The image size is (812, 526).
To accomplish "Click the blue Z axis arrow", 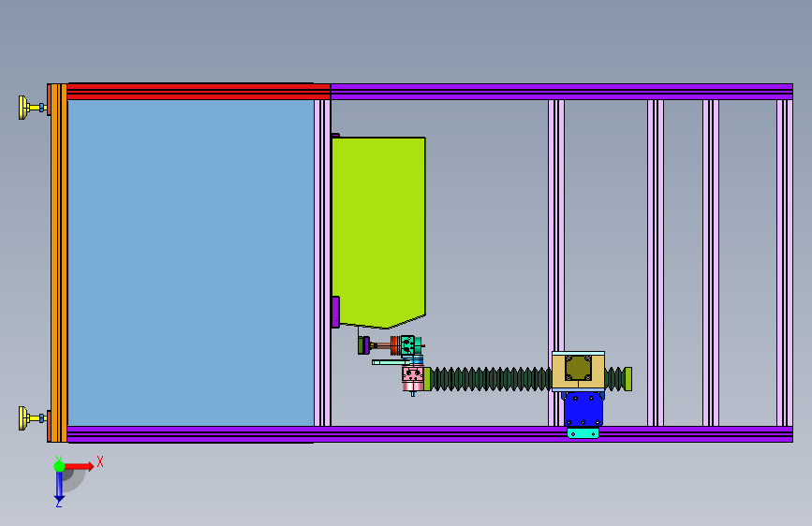I will 59,486.
